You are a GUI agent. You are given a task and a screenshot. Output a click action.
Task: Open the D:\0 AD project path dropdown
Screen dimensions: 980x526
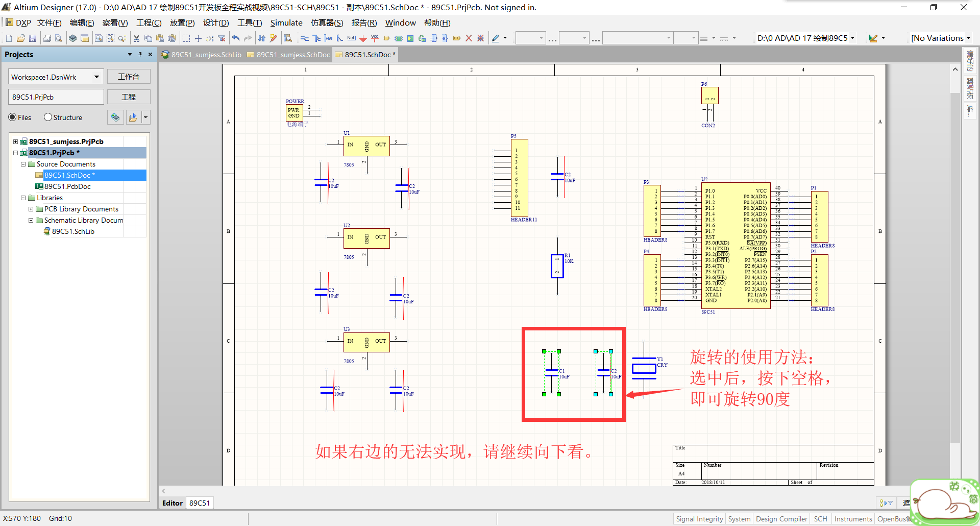coord(852,38)
